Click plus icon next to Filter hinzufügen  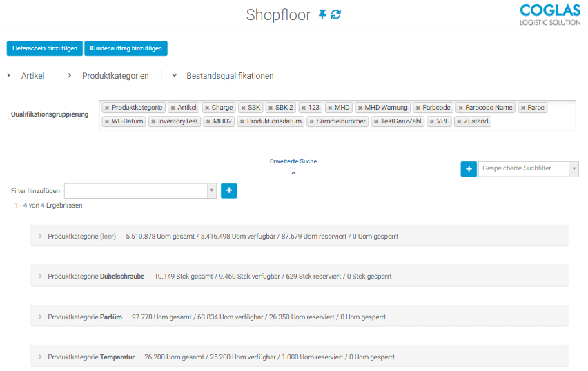click(x=229, y=191)
